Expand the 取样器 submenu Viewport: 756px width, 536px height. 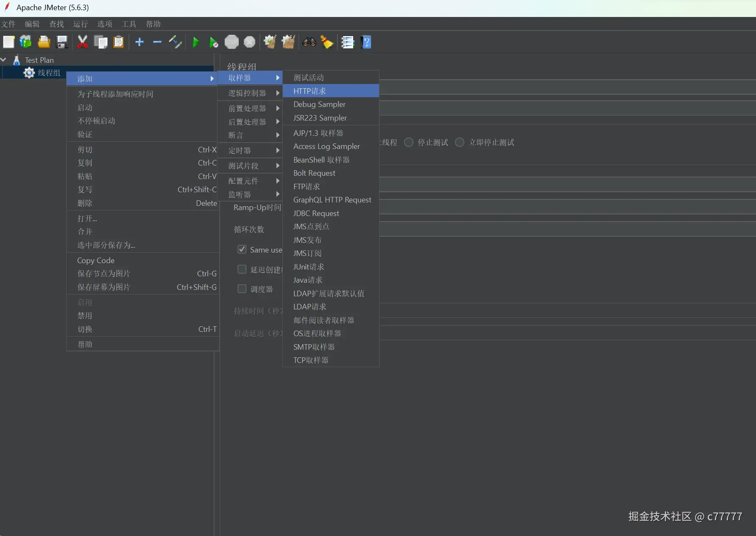click(x=250, y=78)
